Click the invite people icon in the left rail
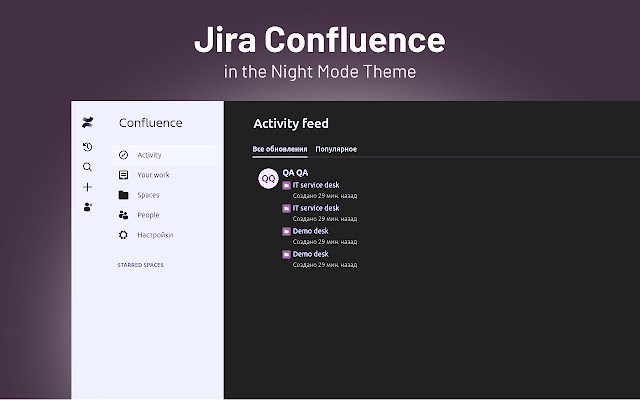 (x=88, y=207)
